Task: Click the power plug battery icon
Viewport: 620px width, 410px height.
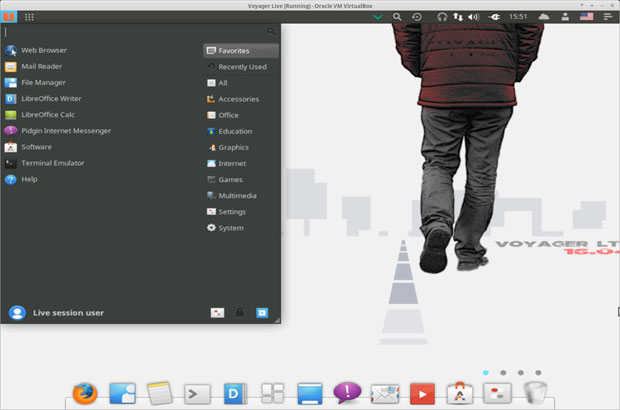Action: click(x=494, y=17)
